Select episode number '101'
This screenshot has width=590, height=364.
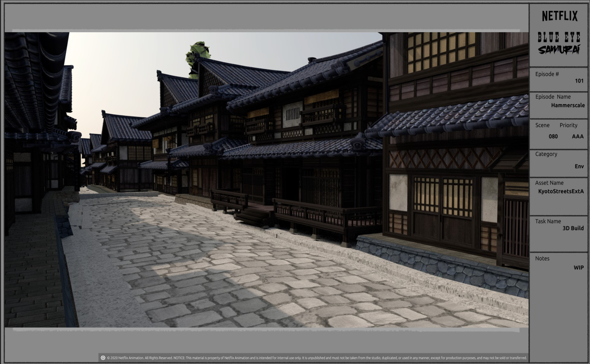[x=579, y=81]
